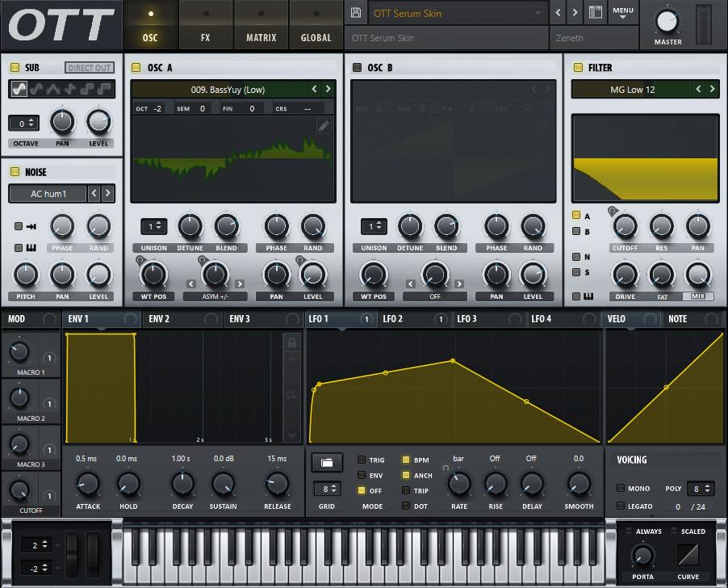The width and height of the screenshot is (728, 588).
Task: Click the modulation marker above the CUTOFF knob
Action: (613, 212)
